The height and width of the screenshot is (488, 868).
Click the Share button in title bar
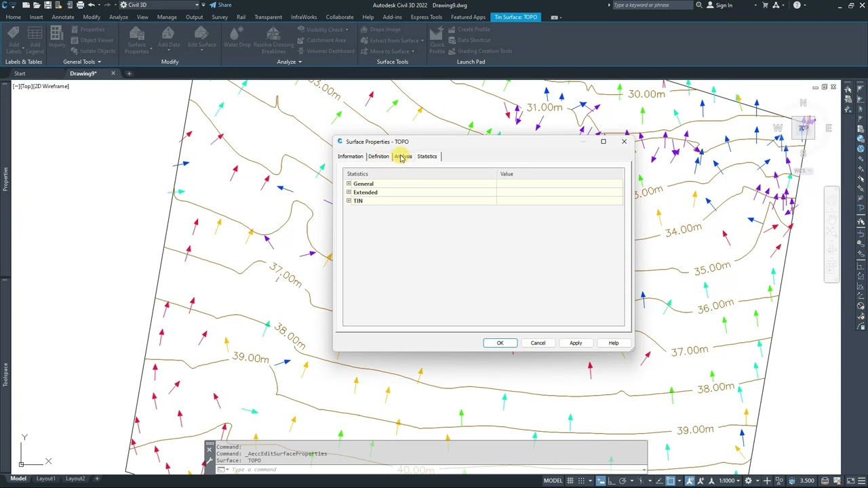click(x=220, y=5)
